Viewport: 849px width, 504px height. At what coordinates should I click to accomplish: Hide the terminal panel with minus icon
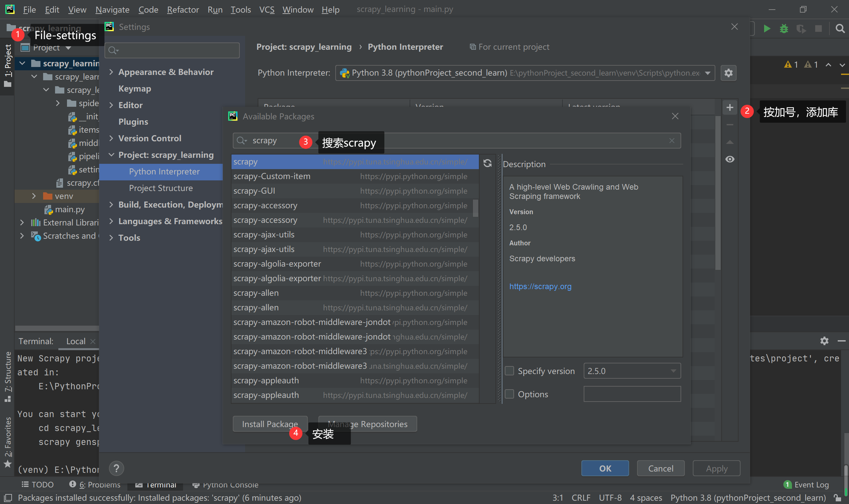(x=841, y=341)
